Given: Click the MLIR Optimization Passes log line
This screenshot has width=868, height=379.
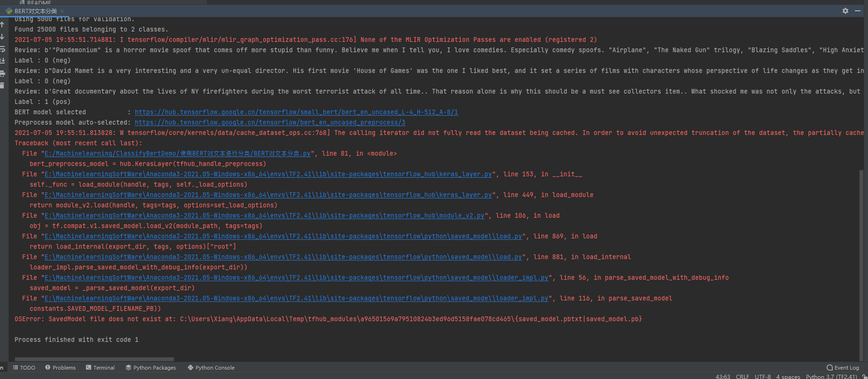Looking at the screenshot, I should click(x=305, y=39).
